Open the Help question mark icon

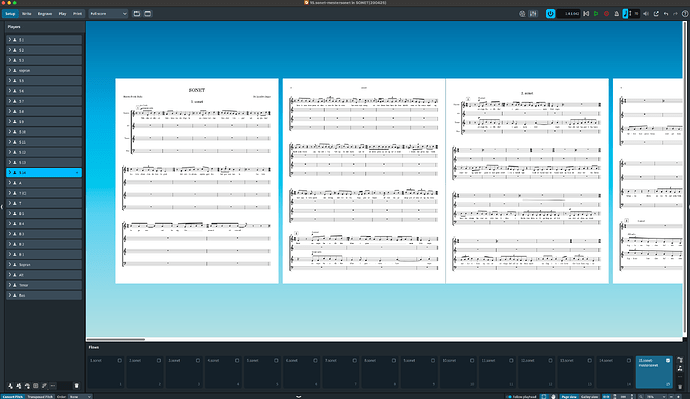pos(685,14)
